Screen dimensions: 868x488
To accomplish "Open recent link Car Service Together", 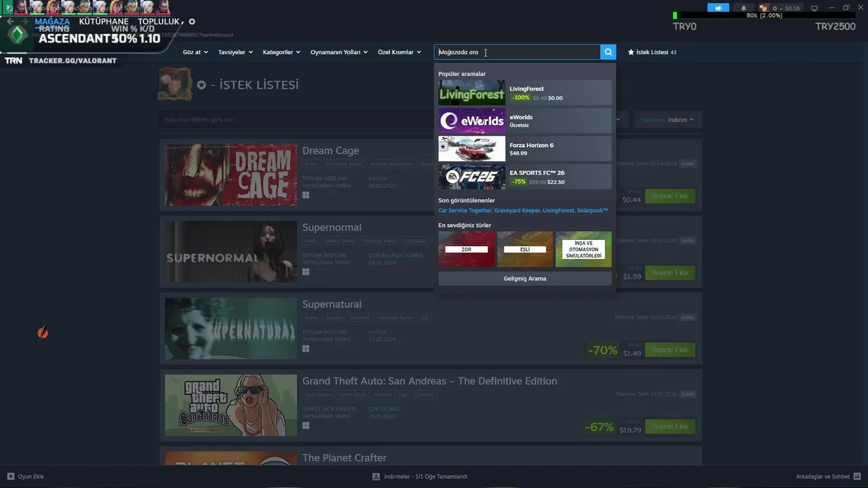I will tap(465, 211).
